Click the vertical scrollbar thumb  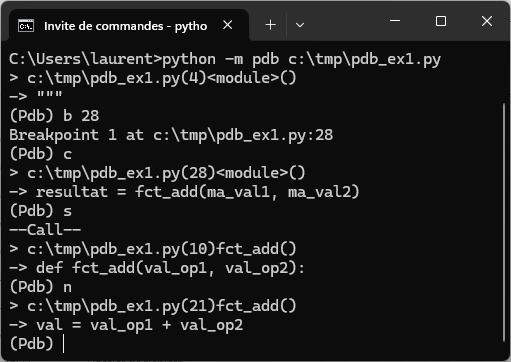(x=504, y=223)
